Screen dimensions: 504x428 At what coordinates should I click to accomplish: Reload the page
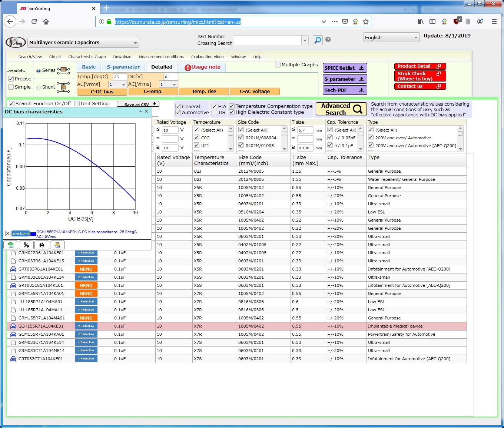[x=34, y=21]
